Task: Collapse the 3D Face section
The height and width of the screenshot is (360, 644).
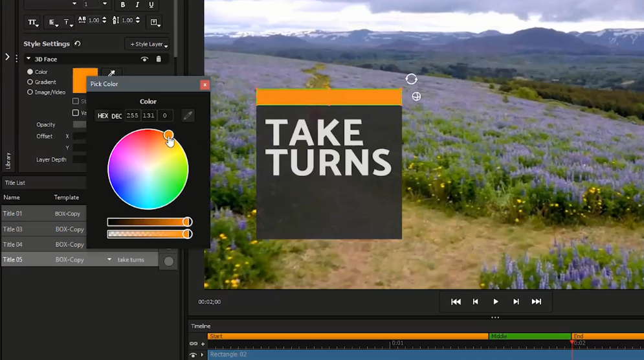Action: pos(28,59)
